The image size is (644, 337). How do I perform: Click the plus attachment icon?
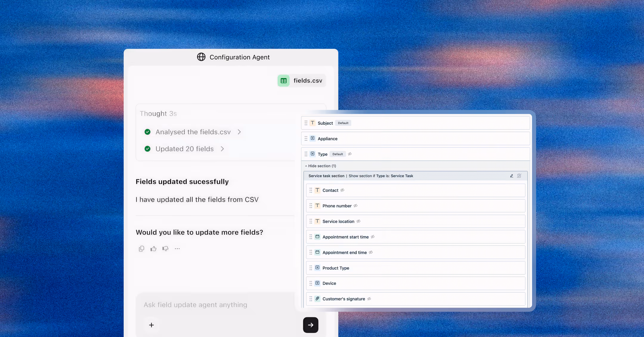click(x=151, y=325)
